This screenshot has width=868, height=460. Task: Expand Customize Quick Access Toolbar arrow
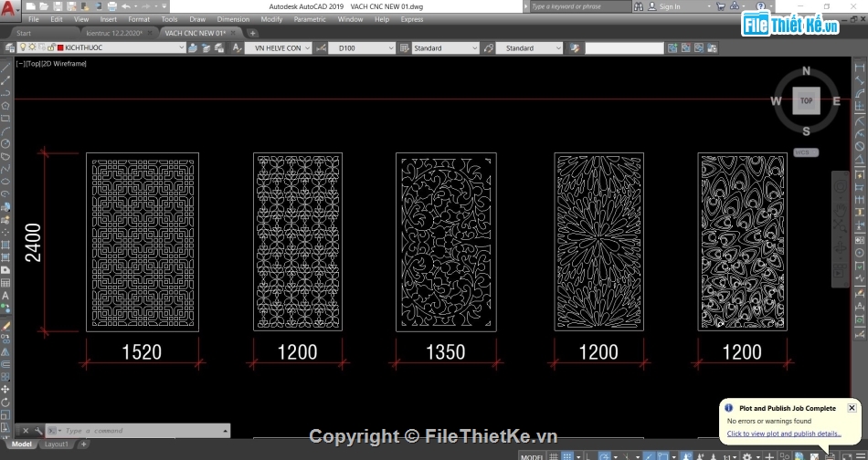click(x=164, y=6)
